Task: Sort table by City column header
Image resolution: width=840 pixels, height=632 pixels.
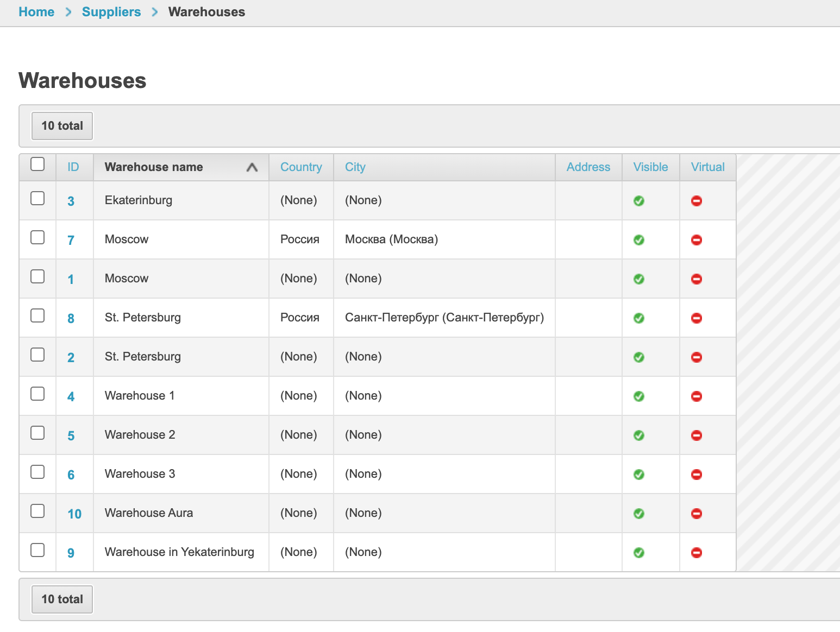Action: point(355,167)
